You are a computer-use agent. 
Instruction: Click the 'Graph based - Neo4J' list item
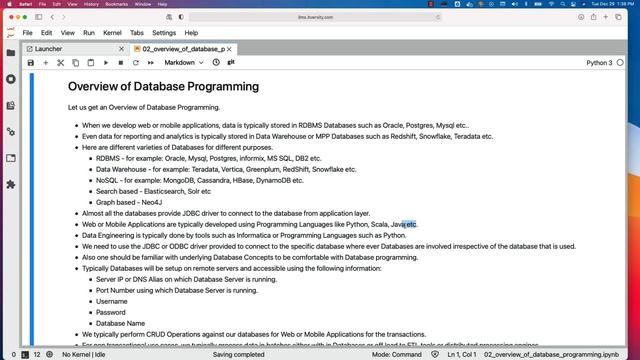click(x=129, y=202)
